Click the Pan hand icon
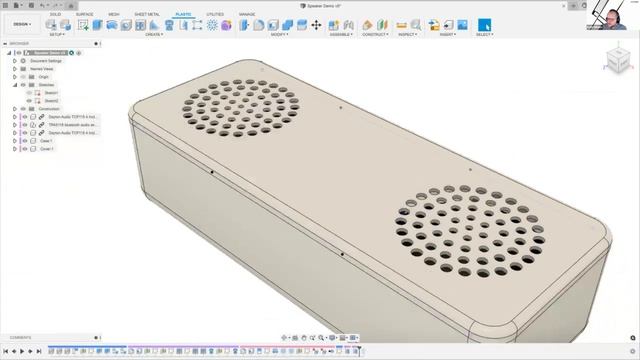The width and height of the screenshot is (640, 360). tap(304, 338)
